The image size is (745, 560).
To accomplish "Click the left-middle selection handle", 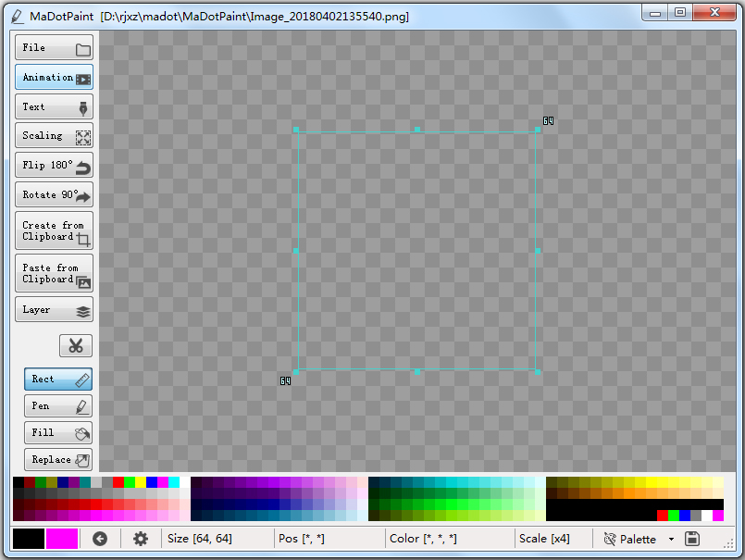I will pyautogui.click(x=296, y=251).
